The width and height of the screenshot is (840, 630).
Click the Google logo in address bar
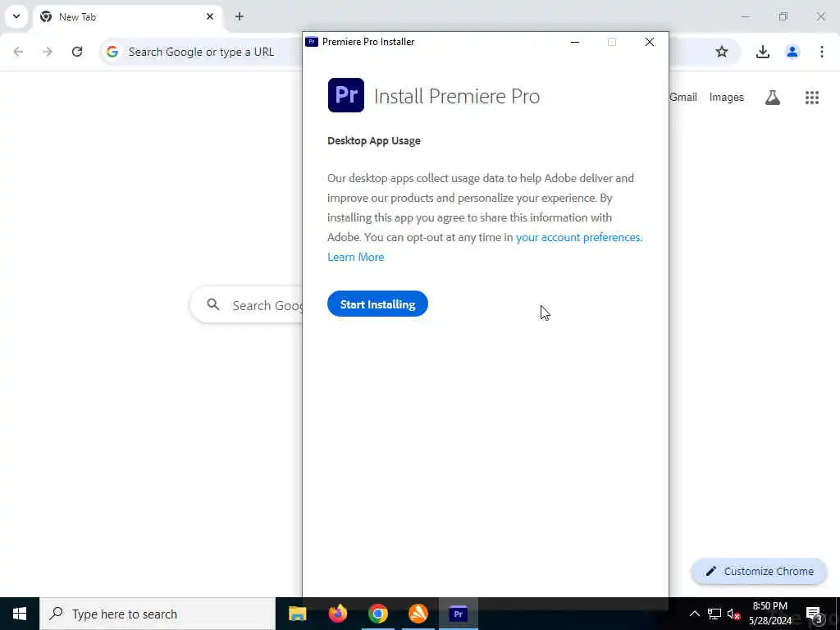pos(112,52)
